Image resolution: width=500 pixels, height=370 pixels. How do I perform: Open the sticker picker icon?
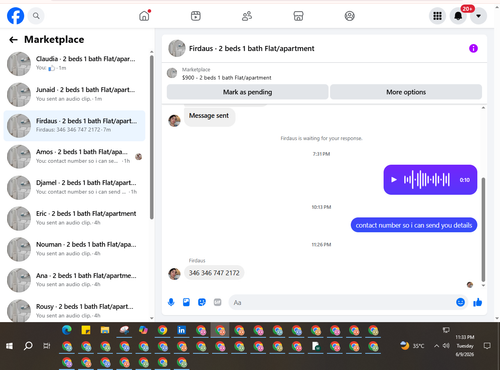click(202, 302)
